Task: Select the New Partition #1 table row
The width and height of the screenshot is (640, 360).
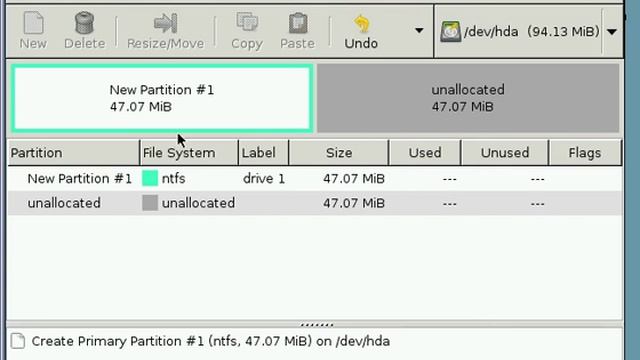Action: 315,178
